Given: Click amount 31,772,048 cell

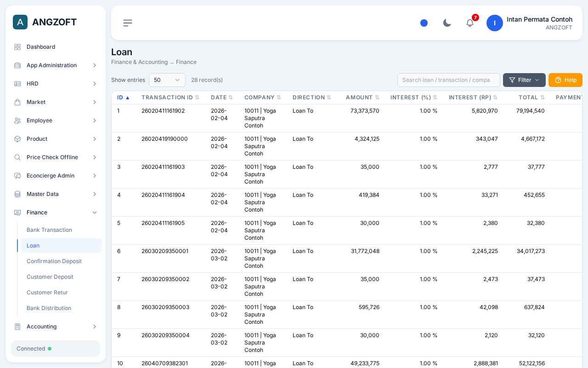Looking at the screenshot, I should click(x=365, y=251).
